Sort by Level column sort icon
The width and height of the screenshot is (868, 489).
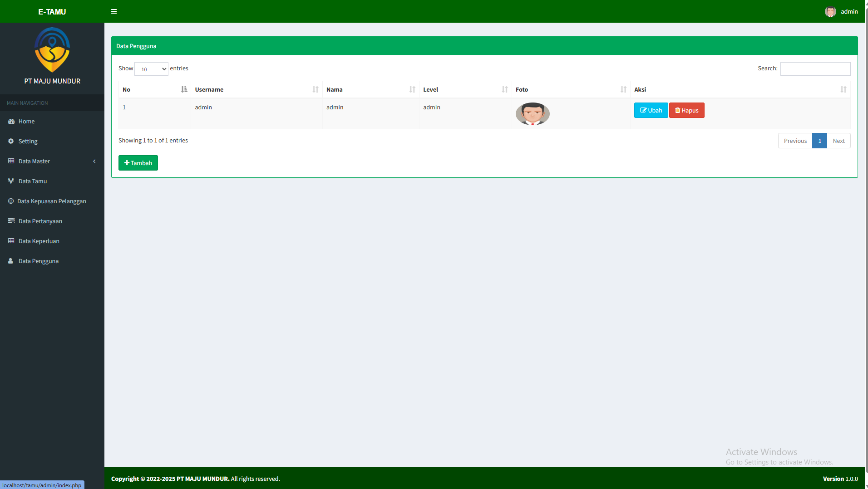tap(505, 89)
